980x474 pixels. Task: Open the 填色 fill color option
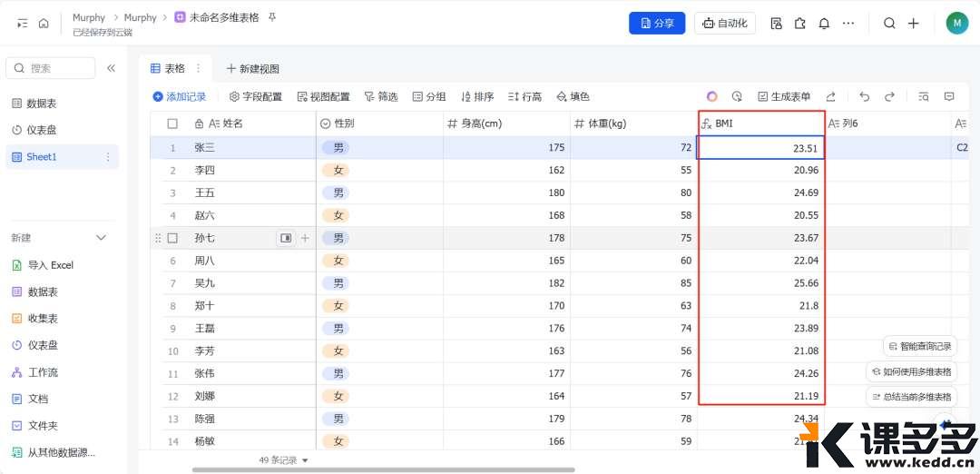[x=573, y=96]
